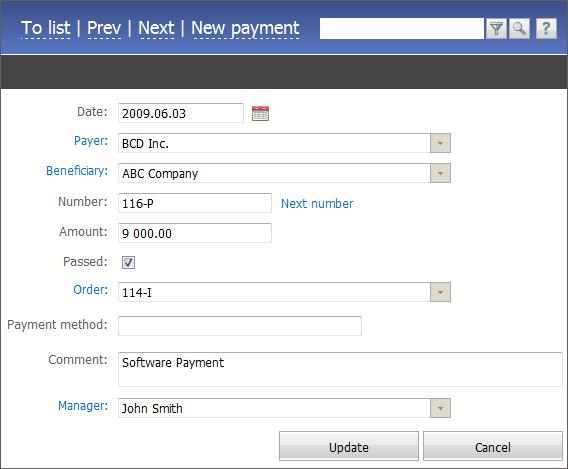This screenshot has width=568, height=469.
Task: Expand the Manager dropdown
Action: 440,408
